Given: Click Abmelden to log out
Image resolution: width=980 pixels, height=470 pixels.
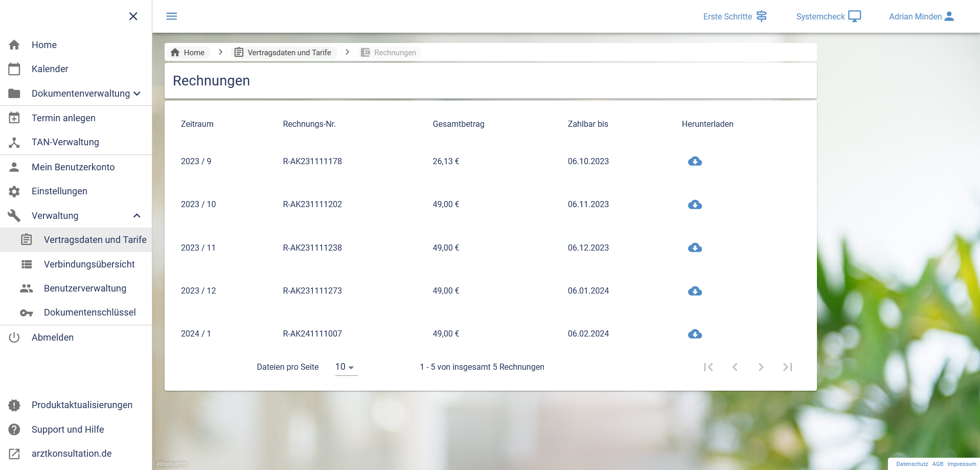Looking at the screenshot, I should (52, 338).
